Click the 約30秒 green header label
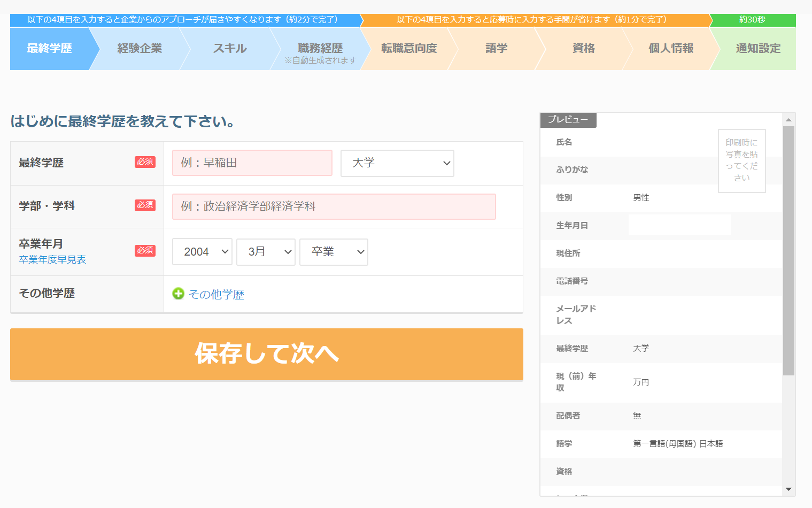 (x=752, y=20)
